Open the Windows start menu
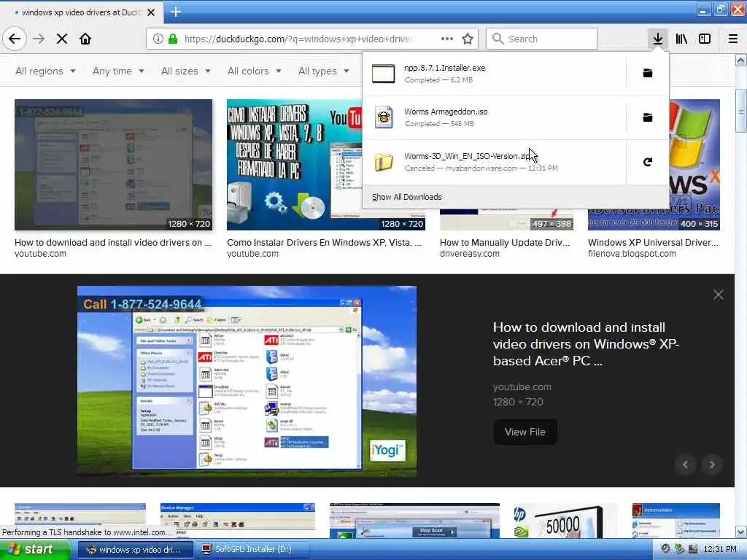747x560 pixels. tap(34, 550)
